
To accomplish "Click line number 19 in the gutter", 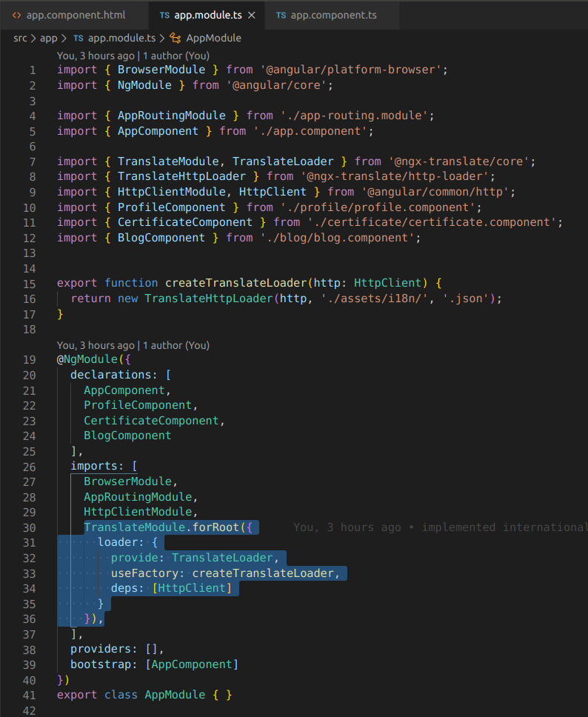I will point(30,360).
